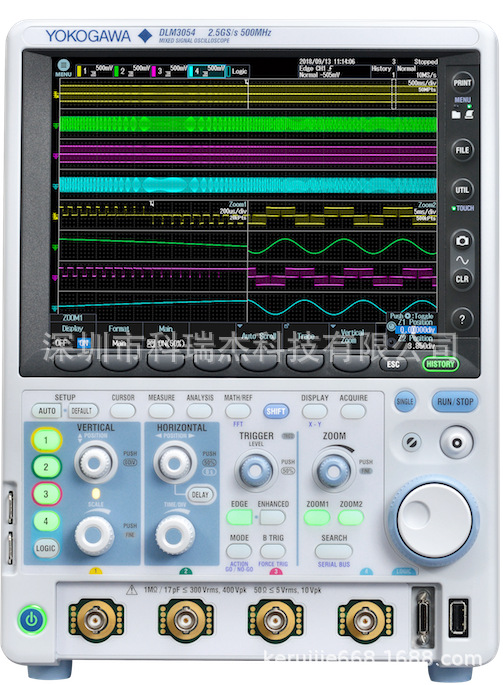This screenshot has width=503, height=685.
Task: Click the horizontal POSITION knob
Action: click(175, 462)
